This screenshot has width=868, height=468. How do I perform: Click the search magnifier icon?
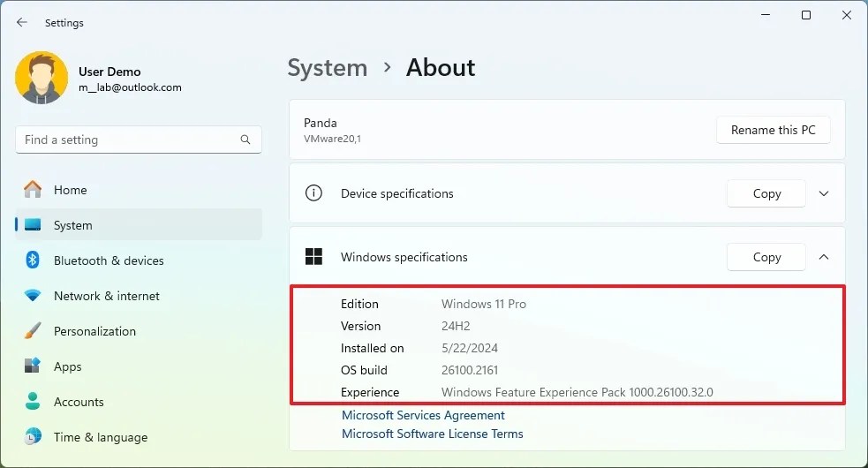point(245,140)
